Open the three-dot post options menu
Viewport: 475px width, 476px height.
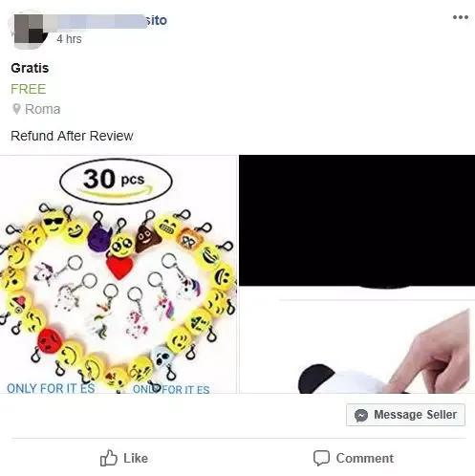pyautogui.click(x=461, y=17)
